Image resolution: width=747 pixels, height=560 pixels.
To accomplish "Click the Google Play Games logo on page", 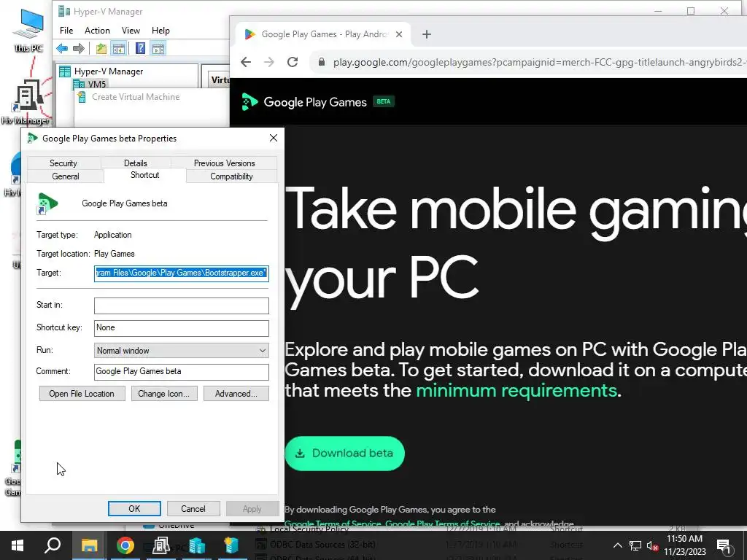I will click(305, 102).
